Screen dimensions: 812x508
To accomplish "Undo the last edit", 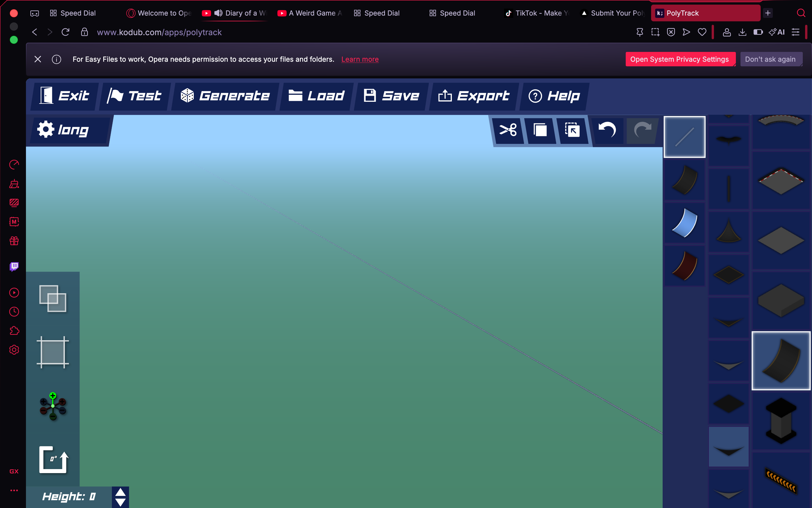I will [607, 130].
